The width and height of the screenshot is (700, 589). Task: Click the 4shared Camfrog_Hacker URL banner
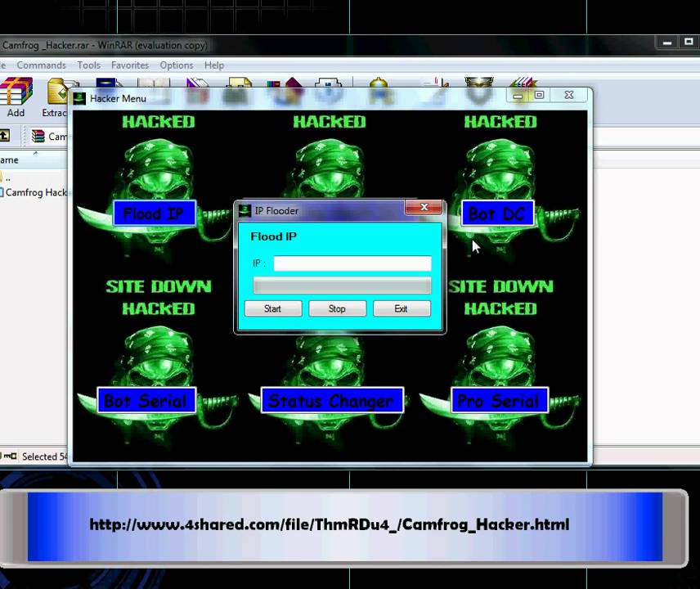330,524
